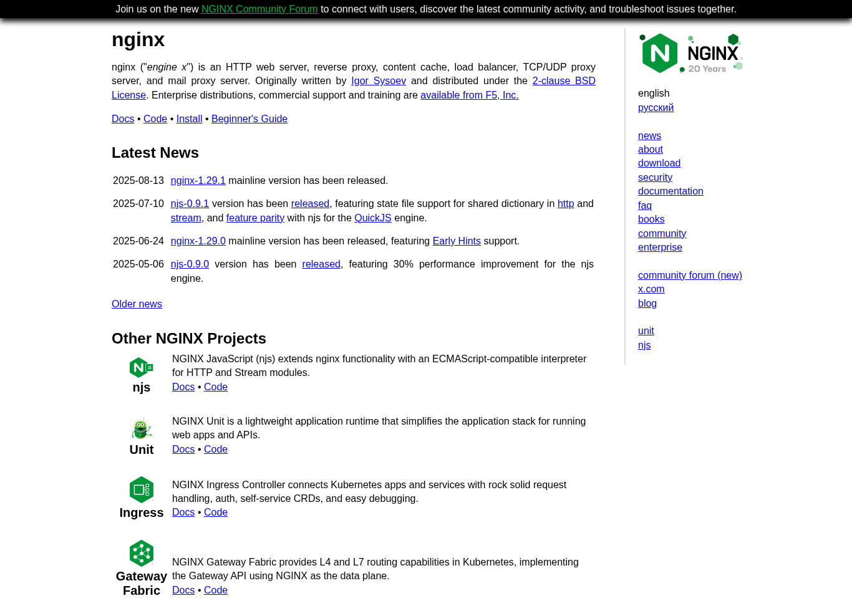
Task: Open the books sidebar item
Action: click(651, 219)
